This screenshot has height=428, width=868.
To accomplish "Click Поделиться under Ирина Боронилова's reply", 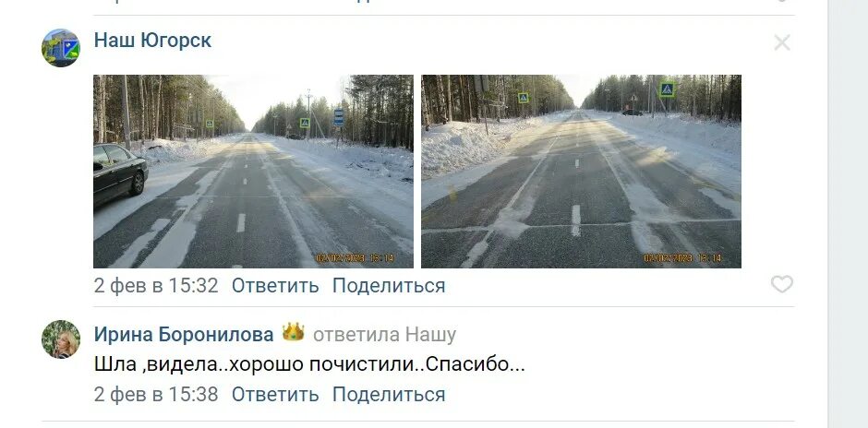I will pyautogui.click(x=389, y=394).
